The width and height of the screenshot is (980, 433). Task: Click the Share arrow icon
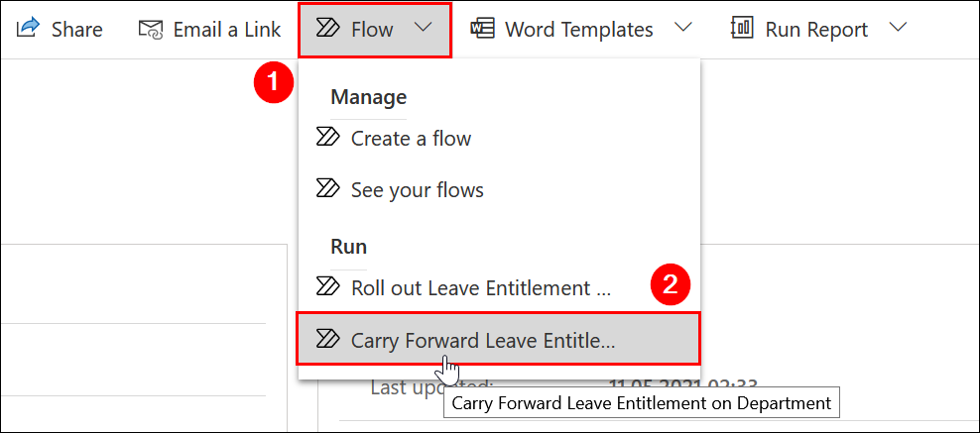[27, 29]
